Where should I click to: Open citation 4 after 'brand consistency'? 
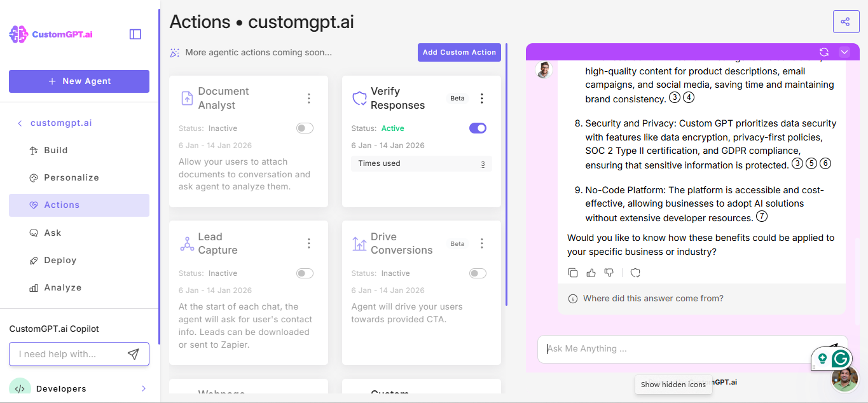point(689,98)
